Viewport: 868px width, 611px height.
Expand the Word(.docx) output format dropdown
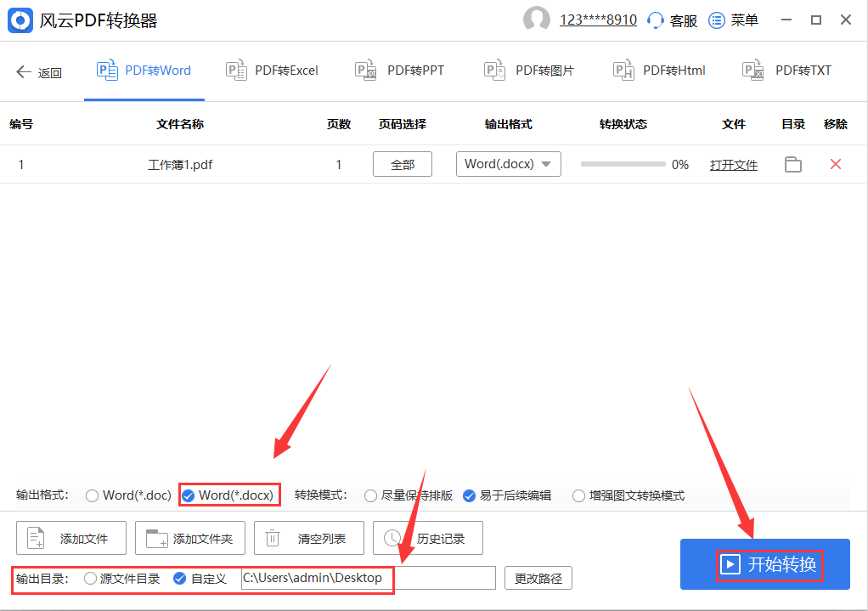pos(508,164)
